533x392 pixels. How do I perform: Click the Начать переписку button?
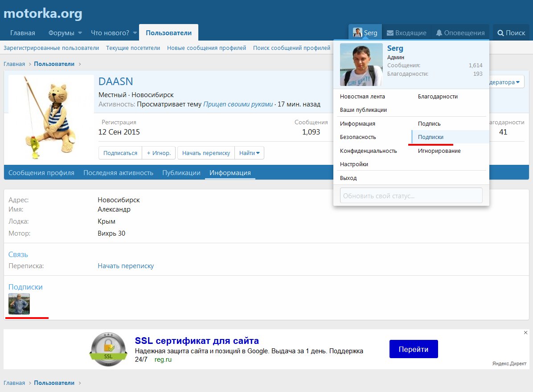[x=205, y=153]
